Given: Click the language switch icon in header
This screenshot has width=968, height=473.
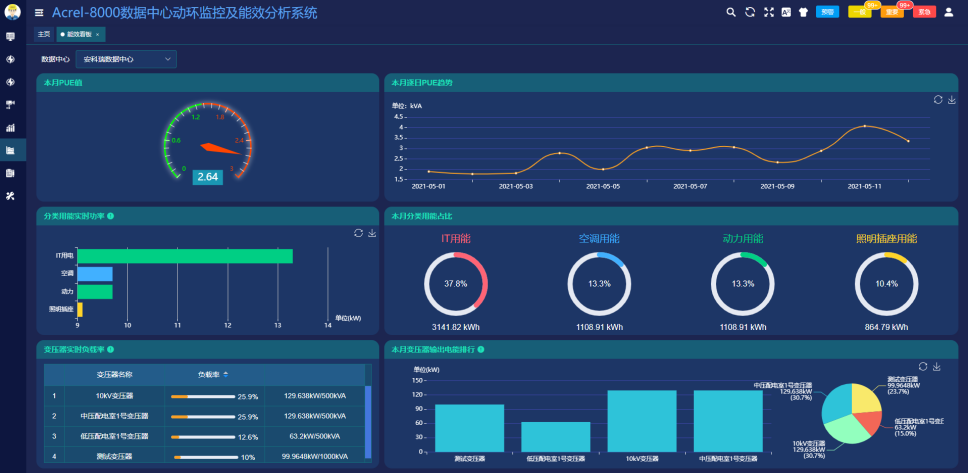Looking at the screenshot, I should (x=785, y=12).
